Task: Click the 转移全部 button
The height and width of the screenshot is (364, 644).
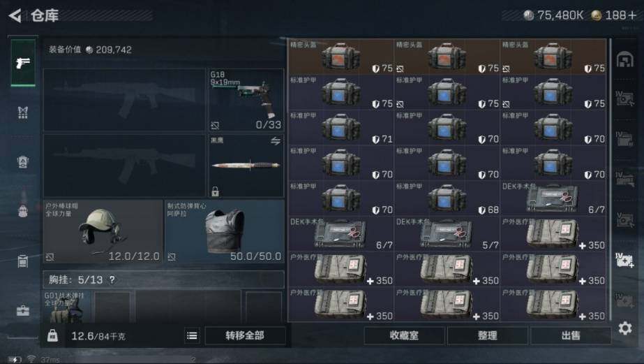Action: click(245, 335)
